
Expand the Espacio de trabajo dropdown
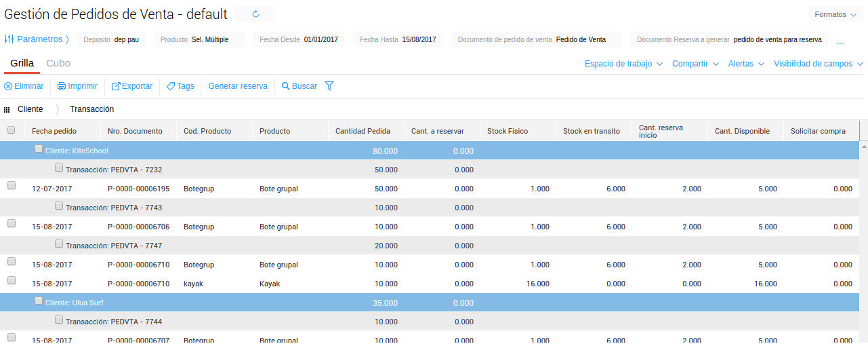(623, 64)
